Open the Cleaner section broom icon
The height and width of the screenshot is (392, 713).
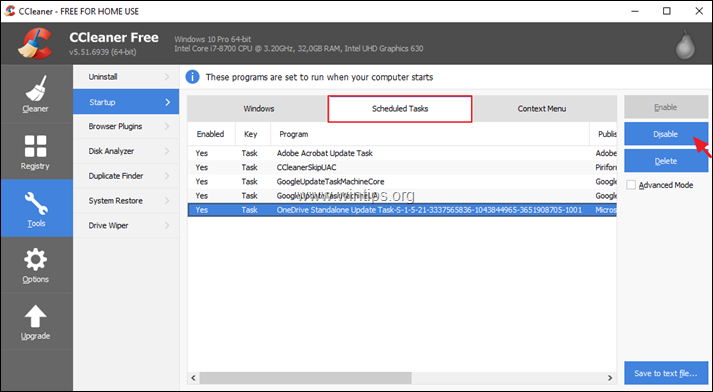coord(36,88)
